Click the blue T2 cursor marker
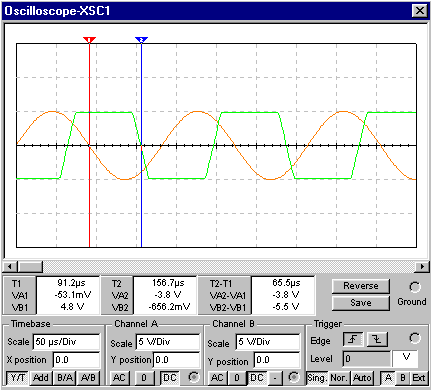The width and height of the screenshot is (431, 390). click(141, 40)
